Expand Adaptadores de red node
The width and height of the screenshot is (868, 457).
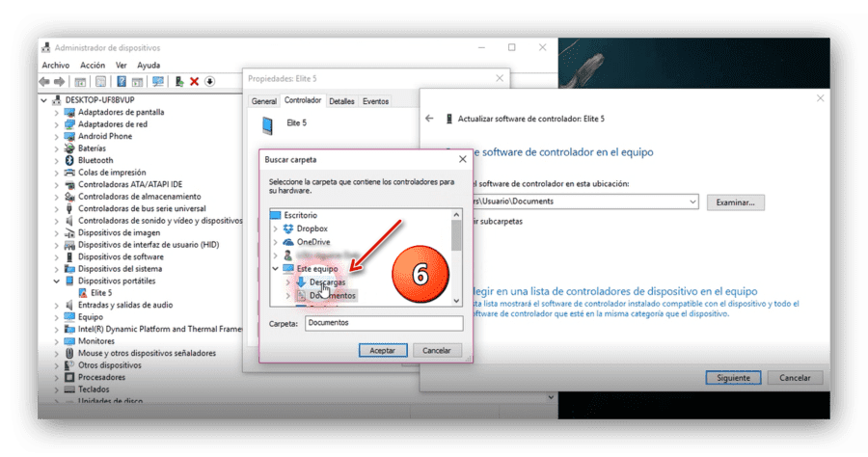pos(57,124)
